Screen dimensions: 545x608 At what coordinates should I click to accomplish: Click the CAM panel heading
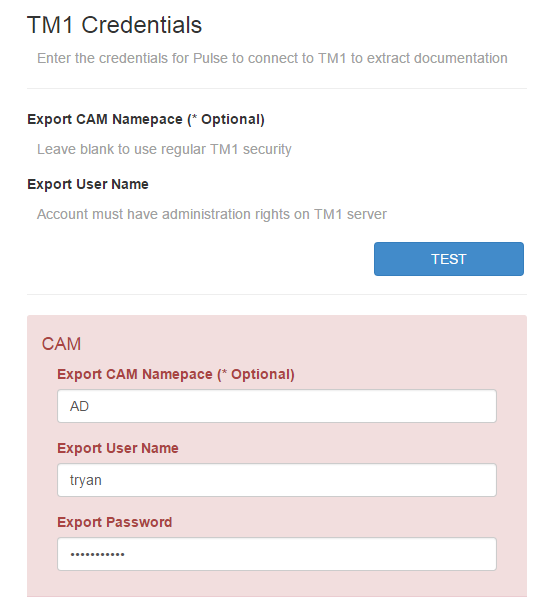pyautogui.click(x=61, y=344)
